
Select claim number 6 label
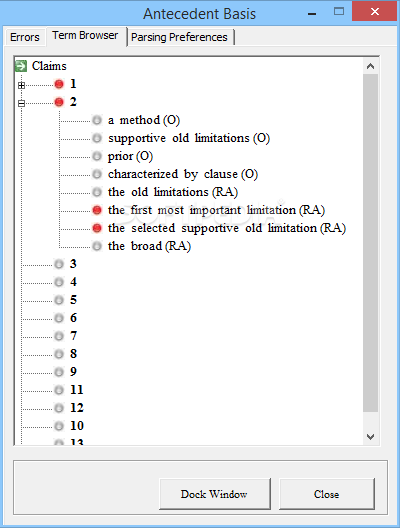click(x=73, y=318)
